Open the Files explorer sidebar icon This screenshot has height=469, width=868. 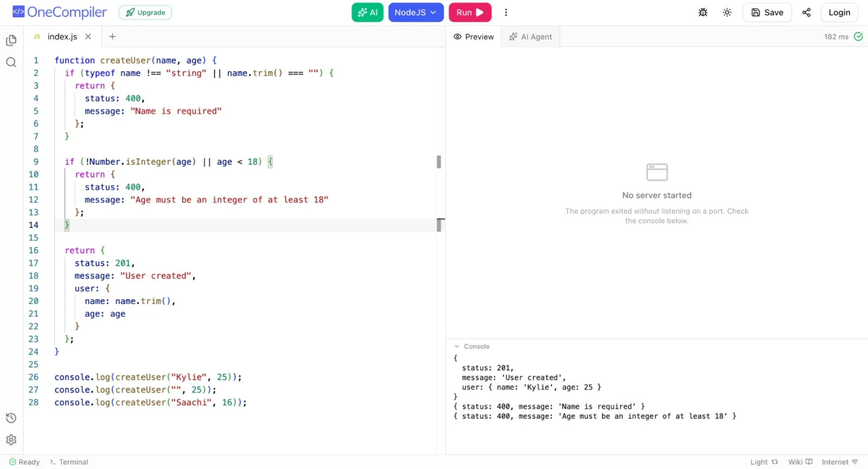11,40
